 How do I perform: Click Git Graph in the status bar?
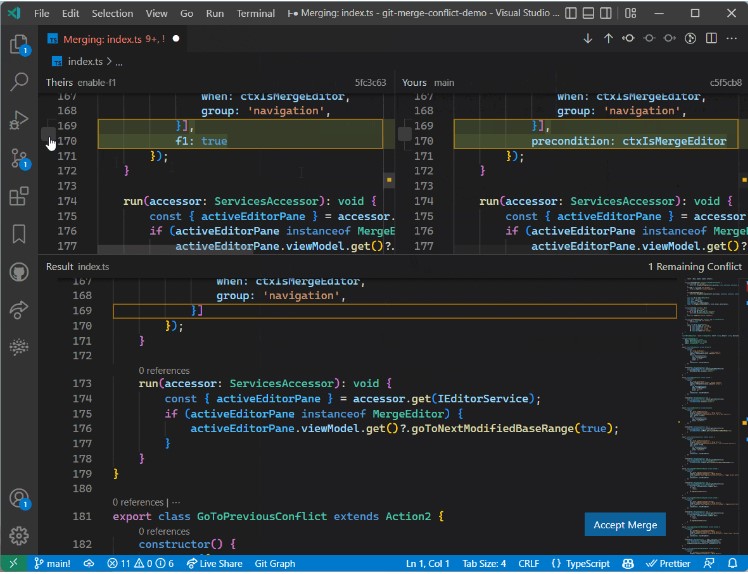click(275, 564)
